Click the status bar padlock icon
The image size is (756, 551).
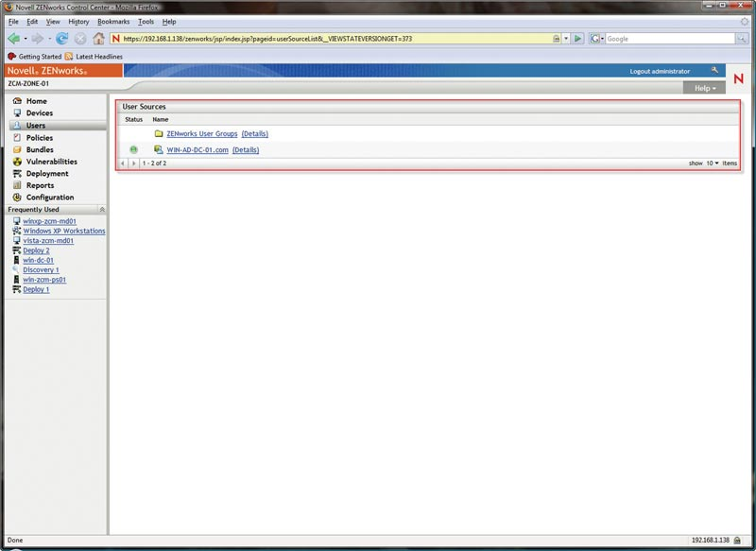[737, 541]
